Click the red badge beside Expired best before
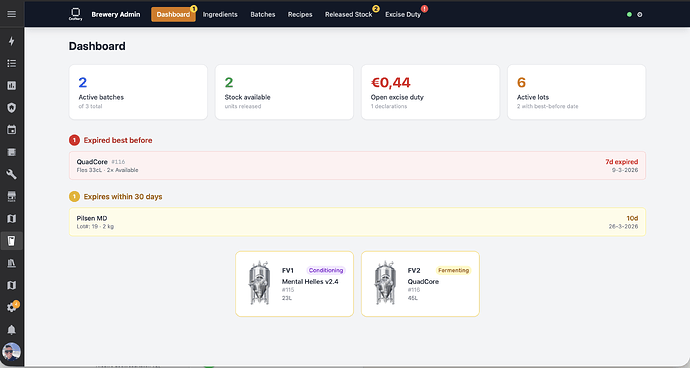 (x=74, y=140)
